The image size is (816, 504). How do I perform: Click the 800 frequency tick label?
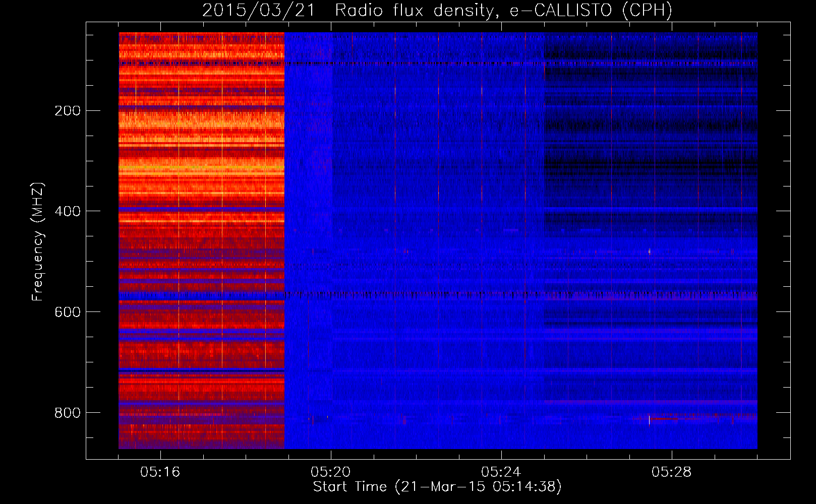coord(67,413)
